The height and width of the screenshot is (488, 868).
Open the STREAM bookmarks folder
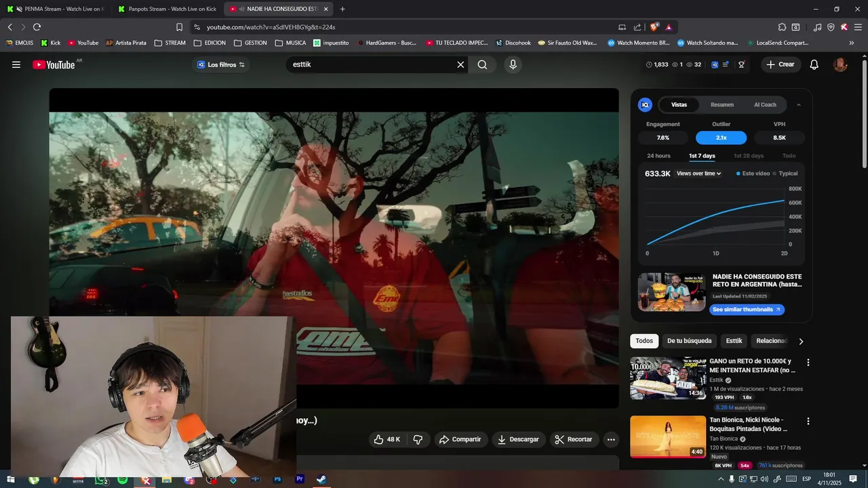[170, 43]
